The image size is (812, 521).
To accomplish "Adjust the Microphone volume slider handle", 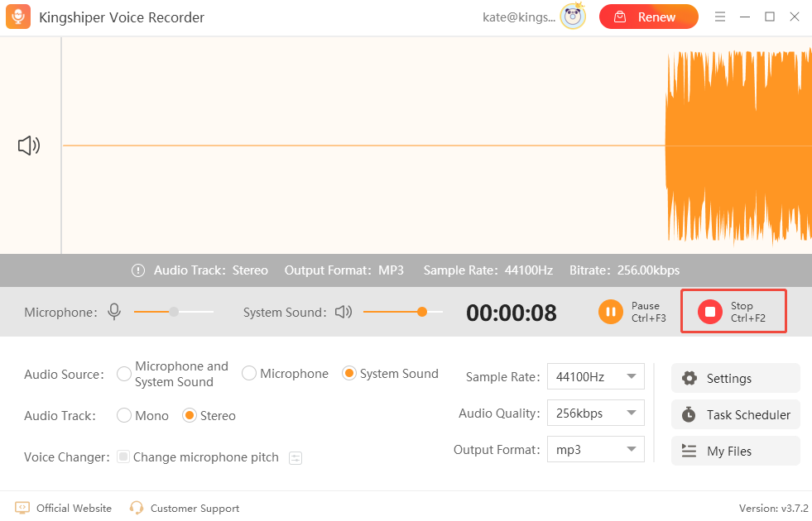I will pyautogui.click(x=174, y=312).
